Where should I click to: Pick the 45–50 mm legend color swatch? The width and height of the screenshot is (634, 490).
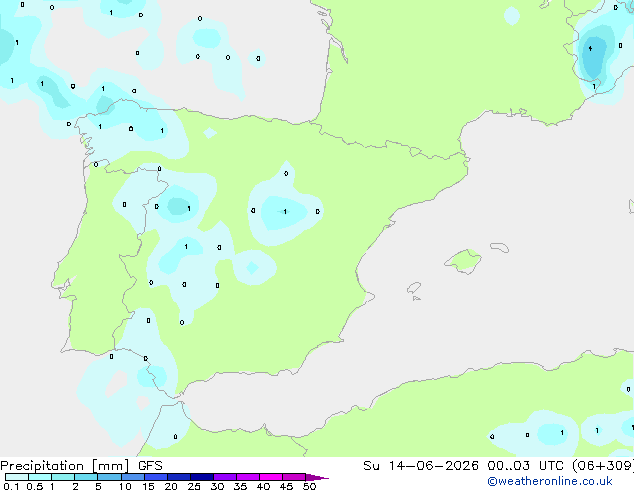(294, 477)
